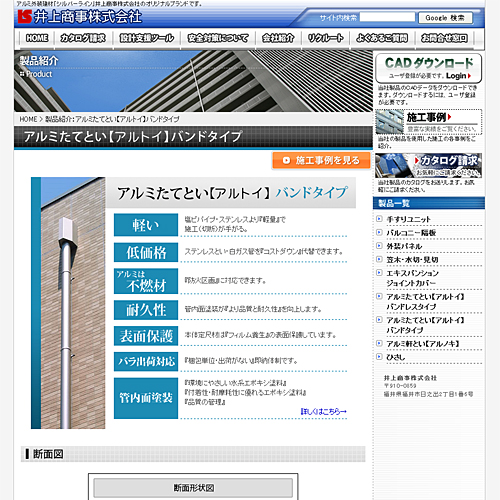Open アルミ軒とい【アルノキ】 product link
Screen dimensions: 500x500
point(423,344)
